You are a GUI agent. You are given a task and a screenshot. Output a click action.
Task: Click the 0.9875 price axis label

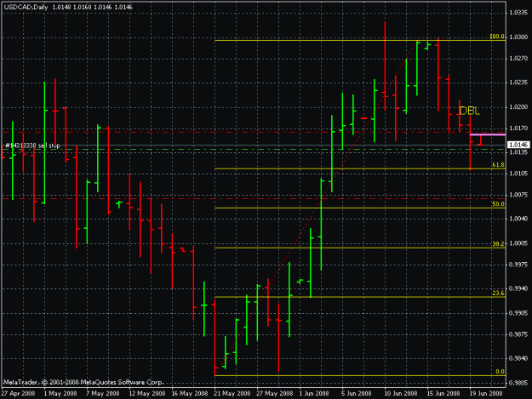(x=518, y=334)
